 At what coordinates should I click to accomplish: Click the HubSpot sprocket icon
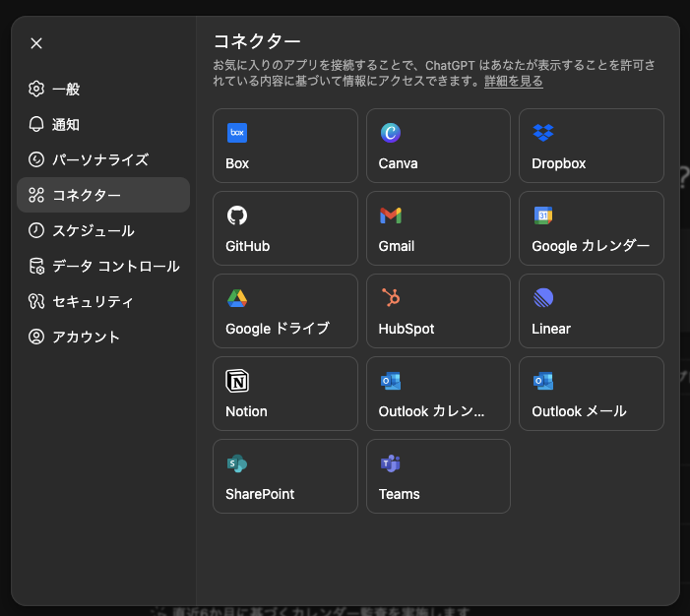391,297
